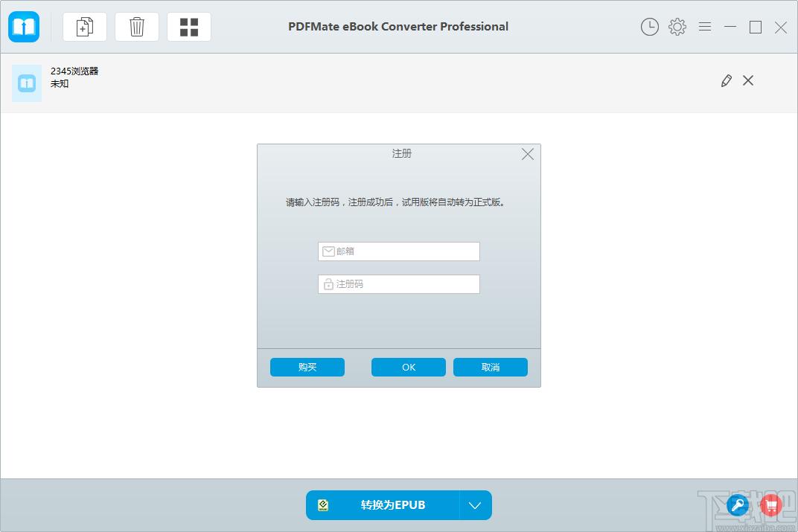
Task: Click the 转换为EPUB convert button
Action: [x=383, y=505]
